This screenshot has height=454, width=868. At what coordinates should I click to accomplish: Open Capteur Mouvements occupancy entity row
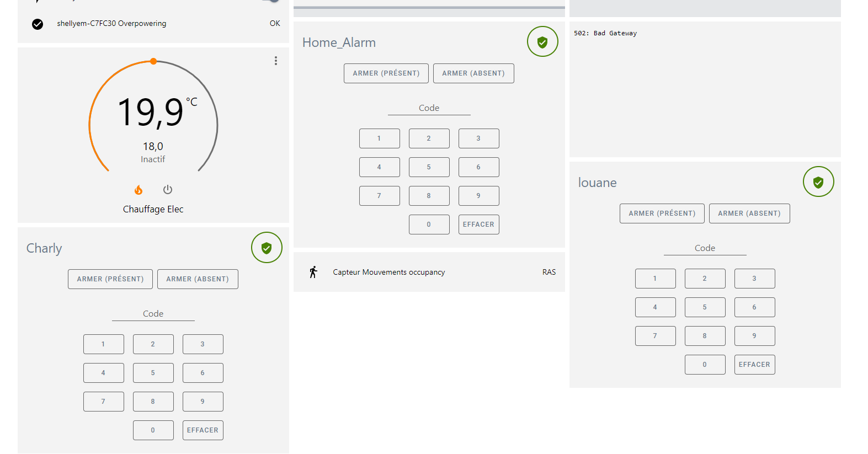[429, 272]
